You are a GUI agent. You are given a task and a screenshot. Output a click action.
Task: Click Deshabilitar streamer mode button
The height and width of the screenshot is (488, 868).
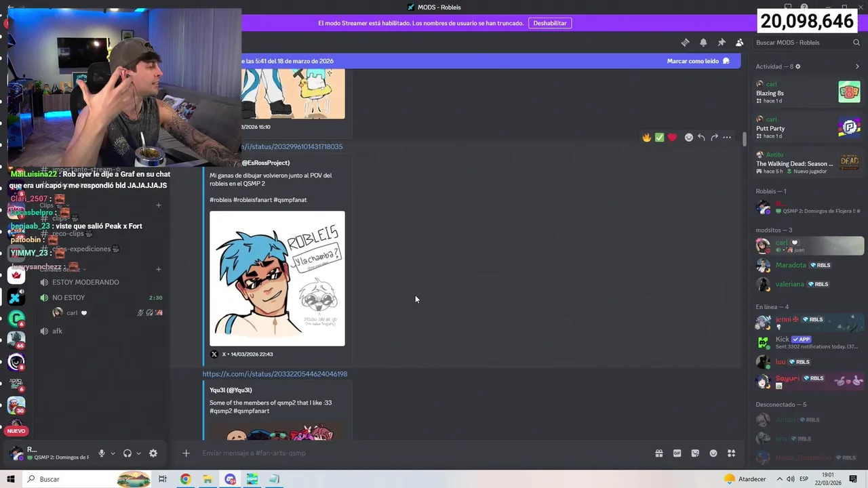click(x=549, y=23)
